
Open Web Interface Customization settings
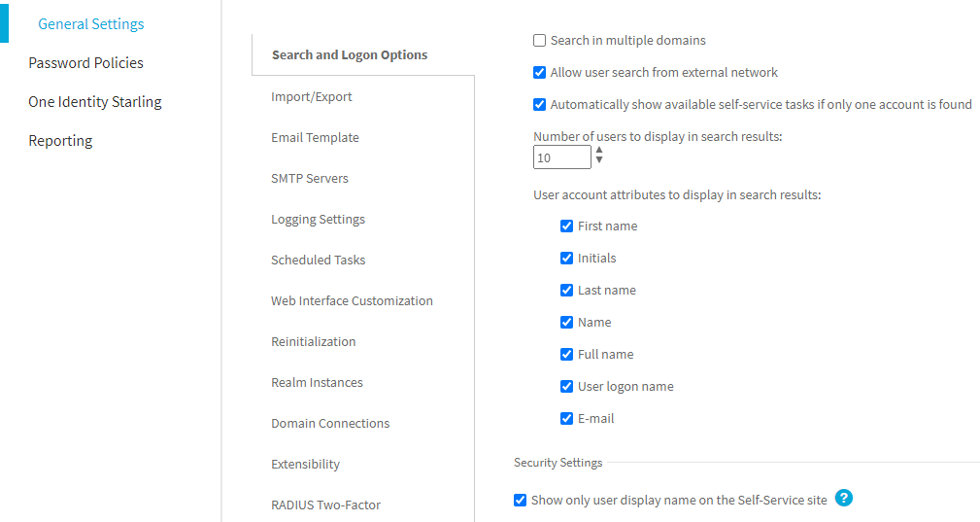352,300
